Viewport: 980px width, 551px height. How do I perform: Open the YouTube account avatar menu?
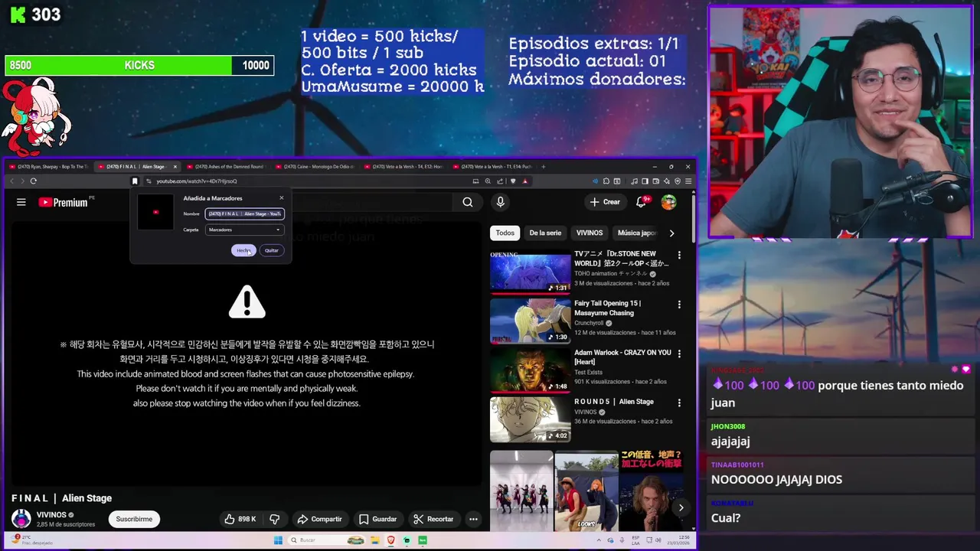click(x=669, y=202)
